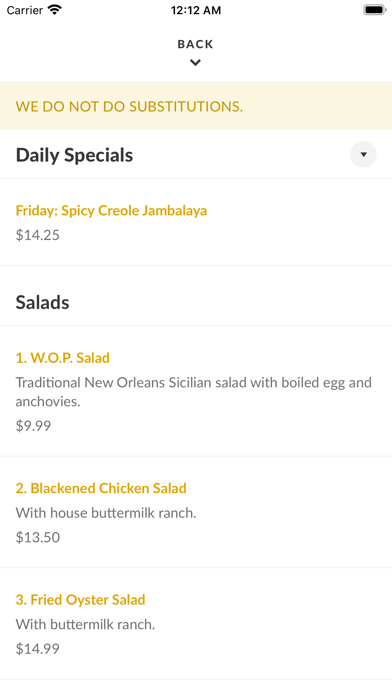
Task: Tap the $14.25 jambalaya price
Action: 38,235
